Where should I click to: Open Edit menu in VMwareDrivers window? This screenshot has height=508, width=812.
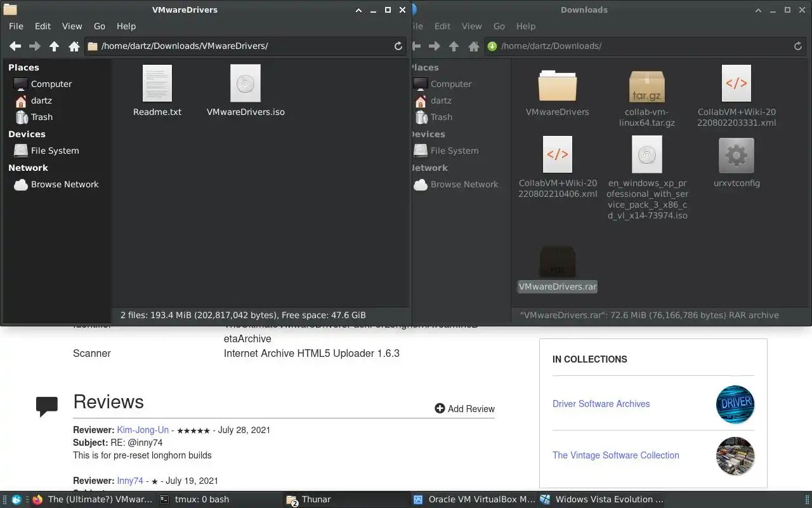click(43, 26)
